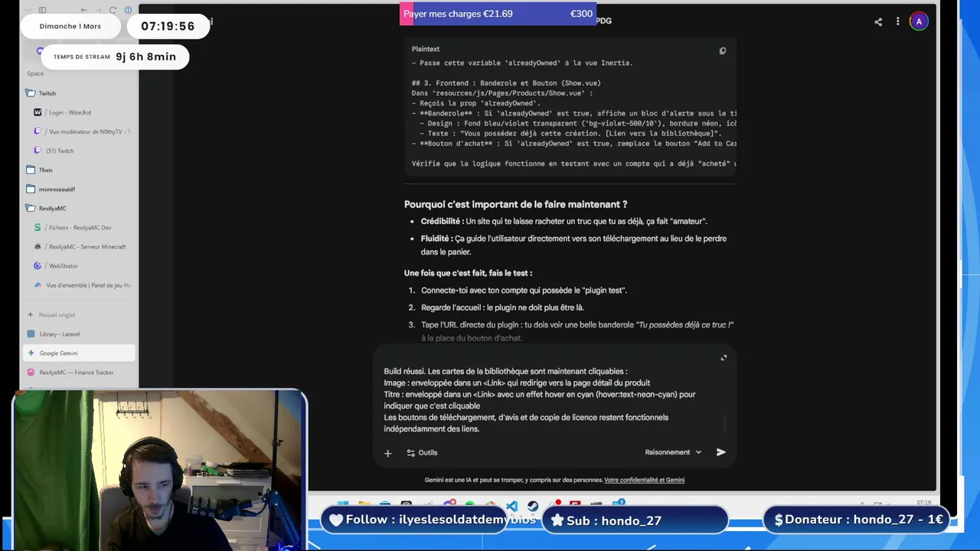Click the '## 3. Frontend' code line

(x=506, y=83)
